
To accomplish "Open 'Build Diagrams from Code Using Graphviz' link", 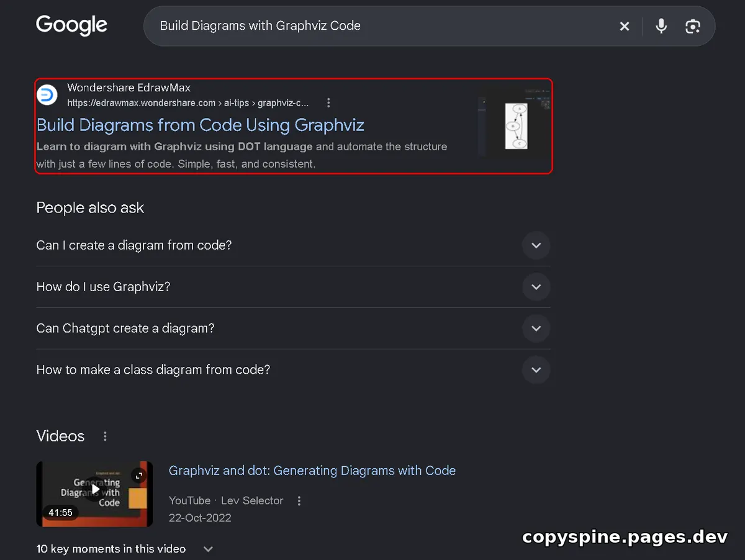I will (x=200, y=125).
